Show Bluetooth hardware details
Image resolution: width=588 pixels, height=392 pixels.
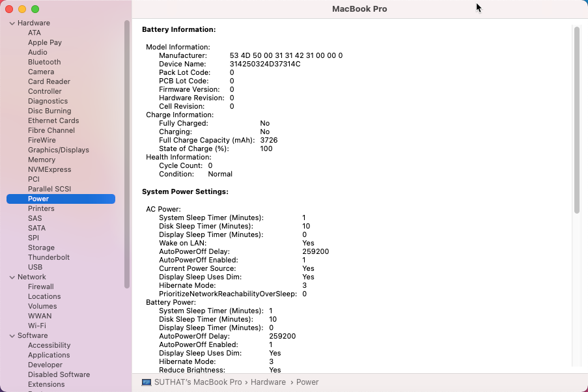(44, 62)
